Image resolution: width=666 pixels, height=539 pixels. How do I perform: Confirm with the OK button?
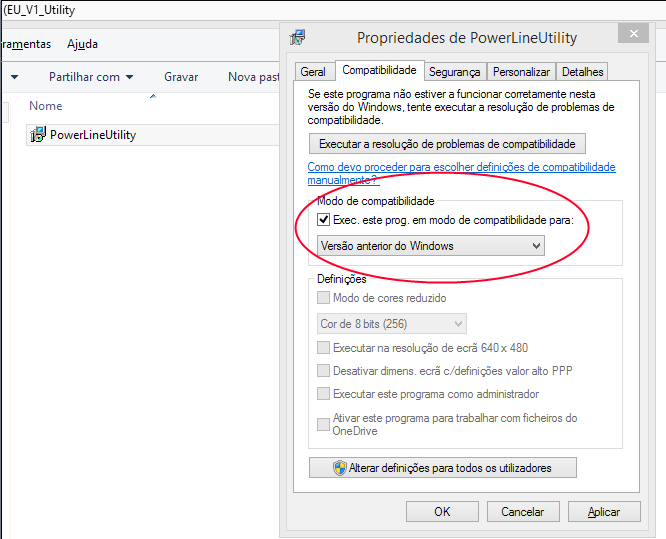[x=442, y=511]
